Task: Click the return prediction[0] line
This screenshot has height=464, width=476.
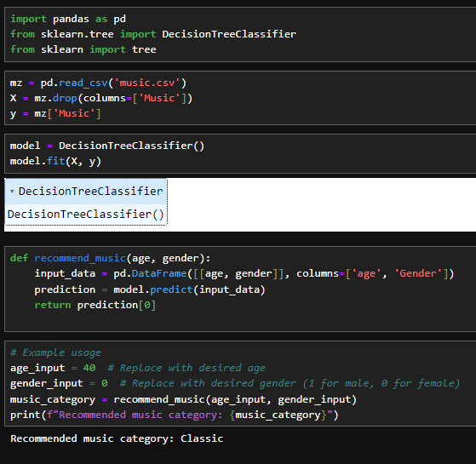Action: tap(95, 305)
